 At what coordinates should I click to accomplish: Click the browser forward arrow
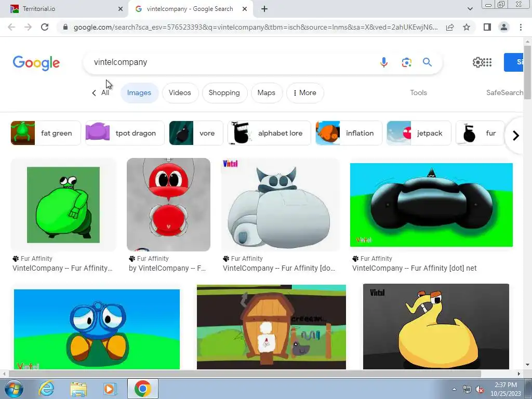[28, 27]
